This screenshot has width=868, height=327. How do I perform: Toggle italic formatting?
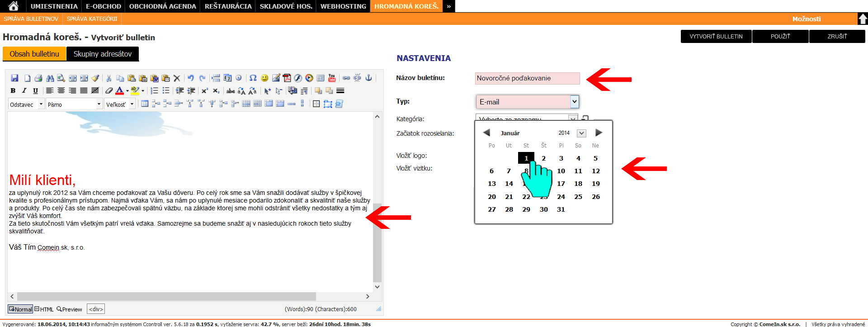[x=24, y=91]
